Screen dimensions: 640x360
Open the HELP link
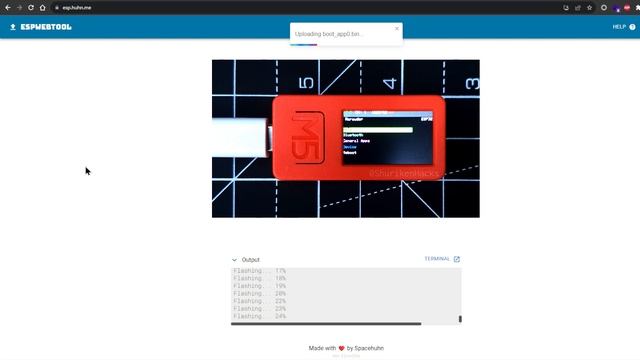(619, 27)
